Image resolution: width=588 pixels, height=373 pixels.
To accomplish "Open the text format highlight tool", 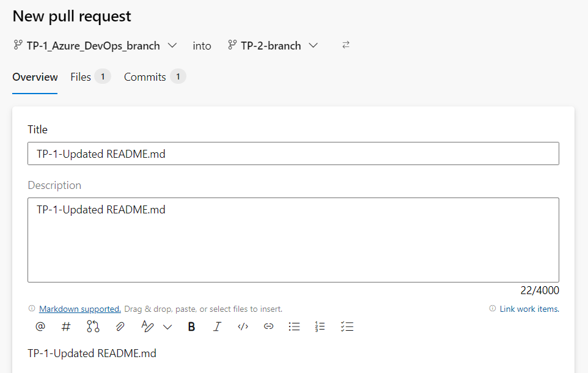I will [147, 327].
